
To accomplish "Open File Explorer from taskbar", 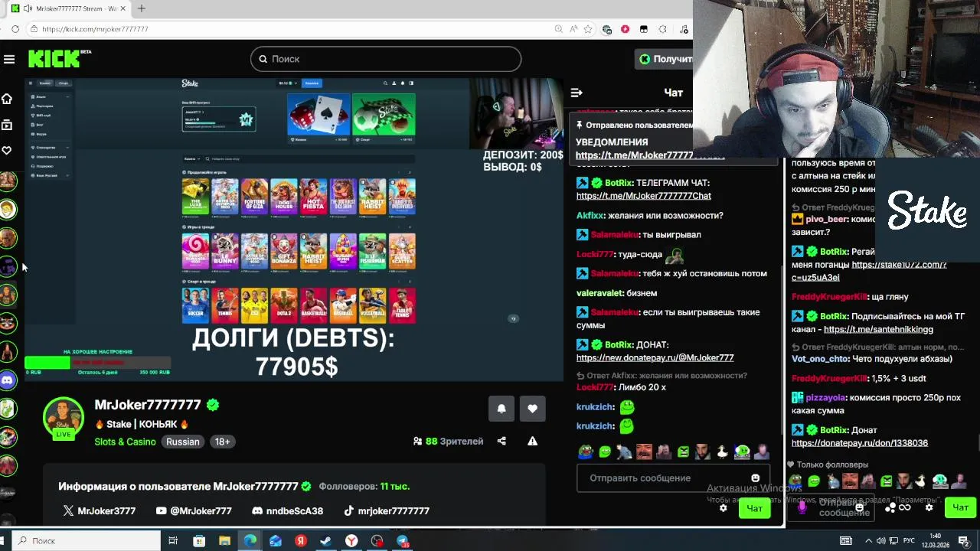I will pos(224,541).
